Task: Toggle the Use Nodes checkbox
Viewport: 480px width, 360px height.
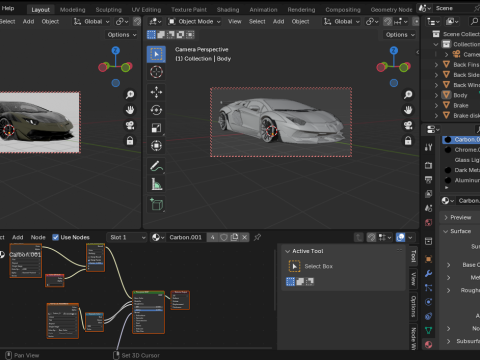Action: pos(56,237)
